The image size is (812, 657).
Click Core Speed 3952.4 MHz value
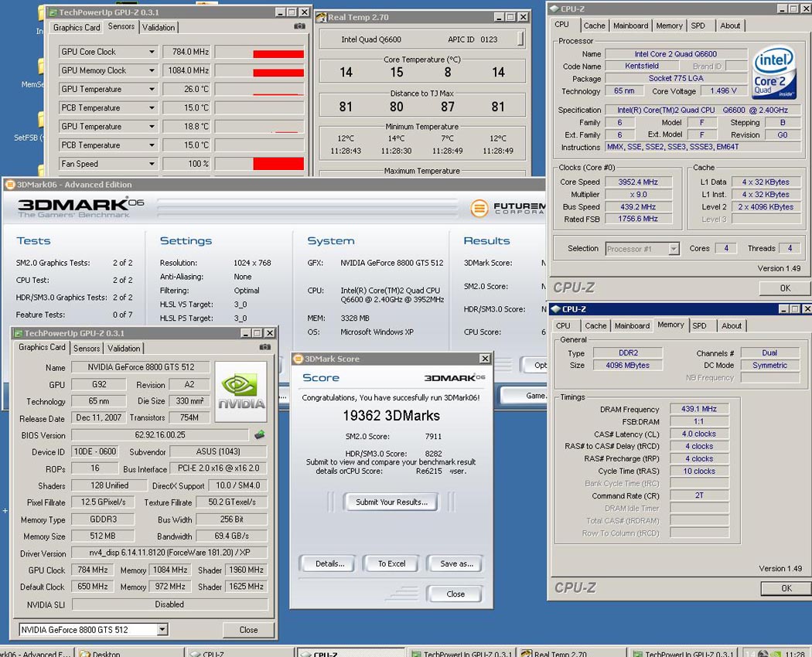(638, 182)
